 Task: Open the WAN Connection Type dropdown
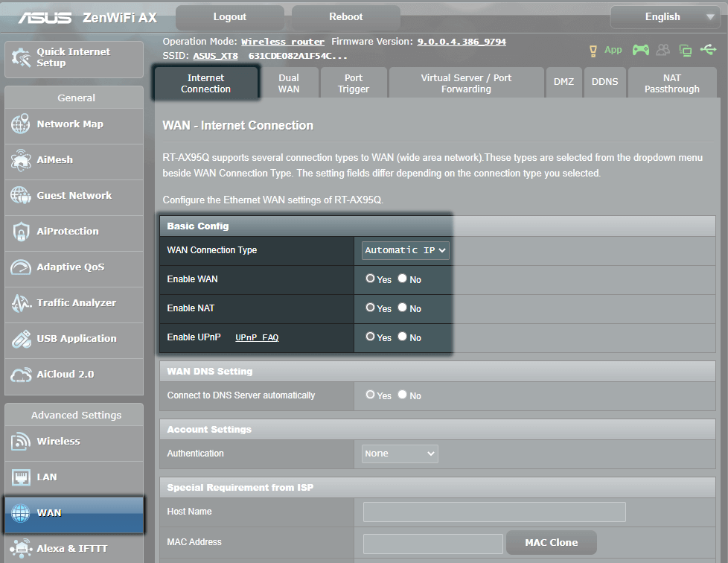point(404,250)
